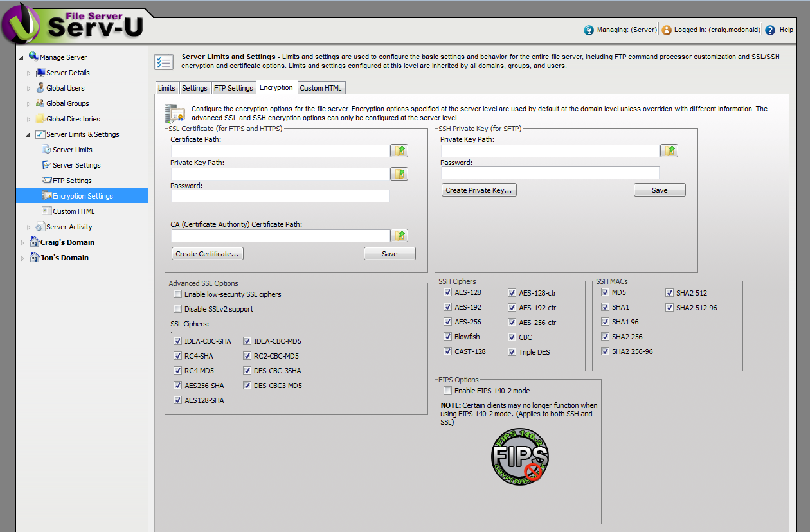Uncheck the SHA2 512-96 SSH MAC
The image size is (810, 532).
(x=670, y=308)
